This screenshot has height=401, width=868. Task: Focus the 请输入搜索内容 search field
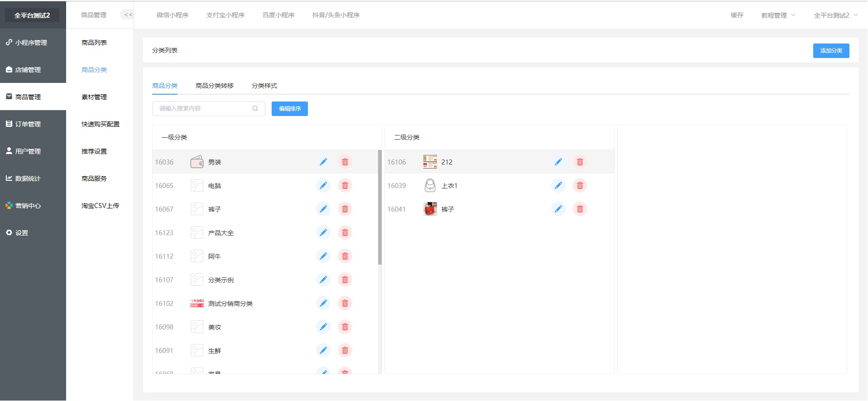[209, 108]
